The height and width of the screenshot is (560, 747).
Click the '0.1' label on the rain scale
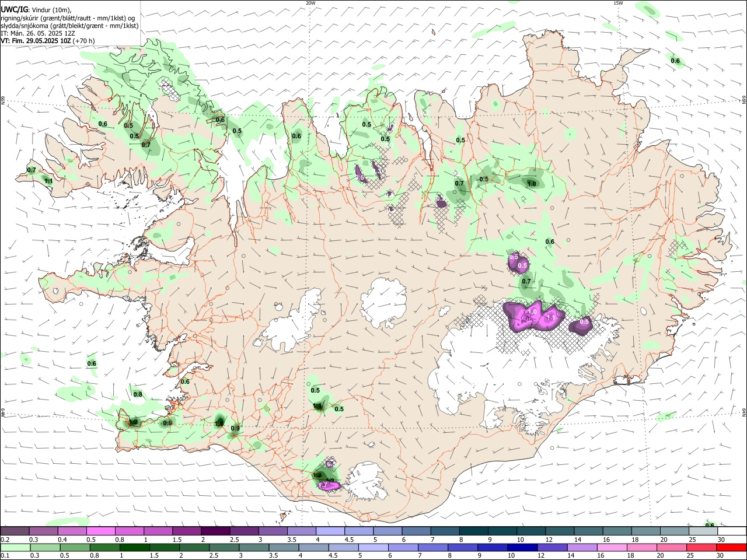5,556
